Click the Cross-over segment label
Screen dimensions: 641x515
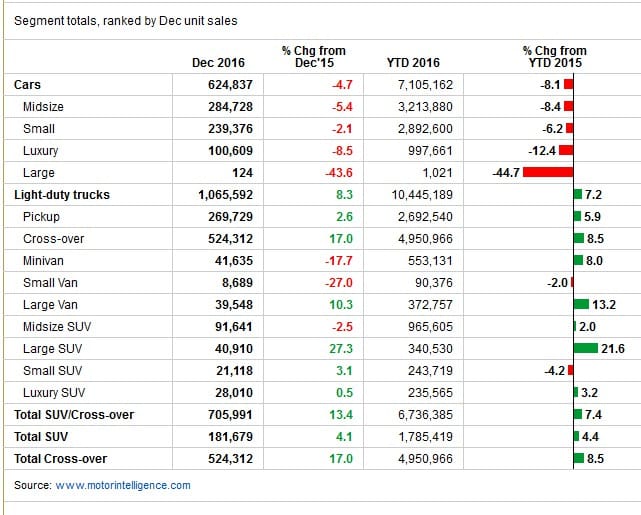click(54, 239)
